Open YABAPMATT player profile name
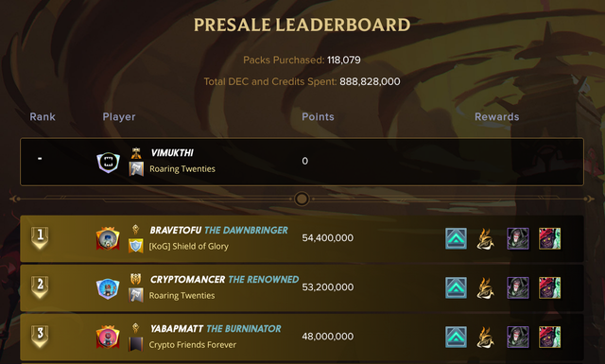 click(x=177, y=329)
